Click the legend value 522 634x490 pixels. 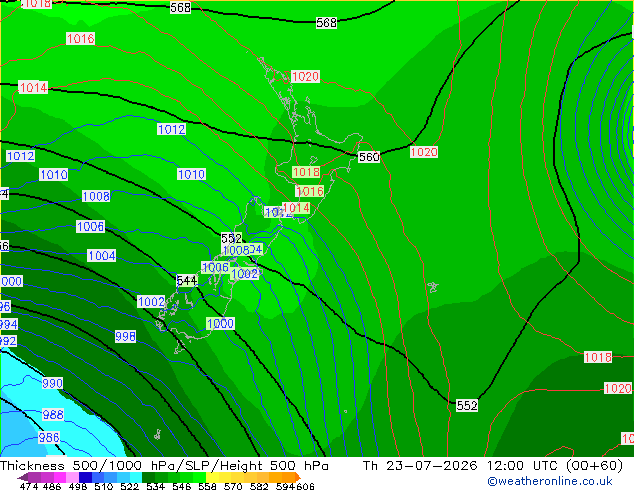pyautogui.click(x=129, y=486)
